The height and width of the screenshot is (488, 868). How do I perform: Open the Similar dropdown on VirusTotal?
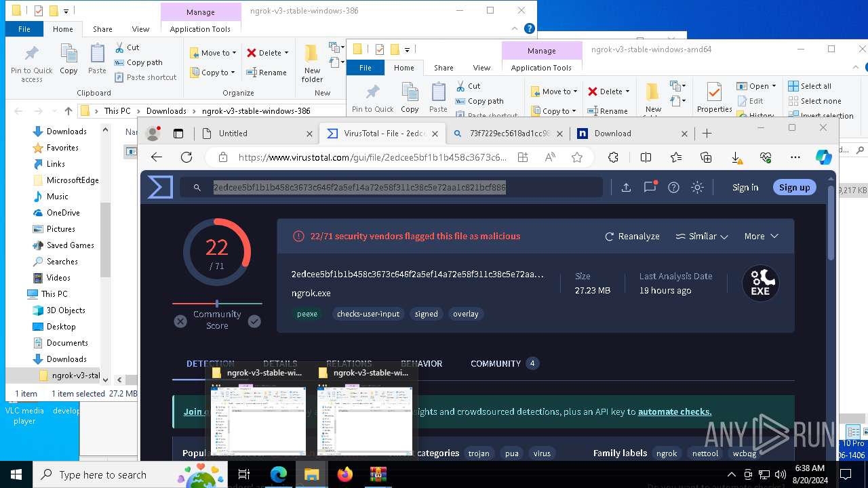[x=702, y=237]
